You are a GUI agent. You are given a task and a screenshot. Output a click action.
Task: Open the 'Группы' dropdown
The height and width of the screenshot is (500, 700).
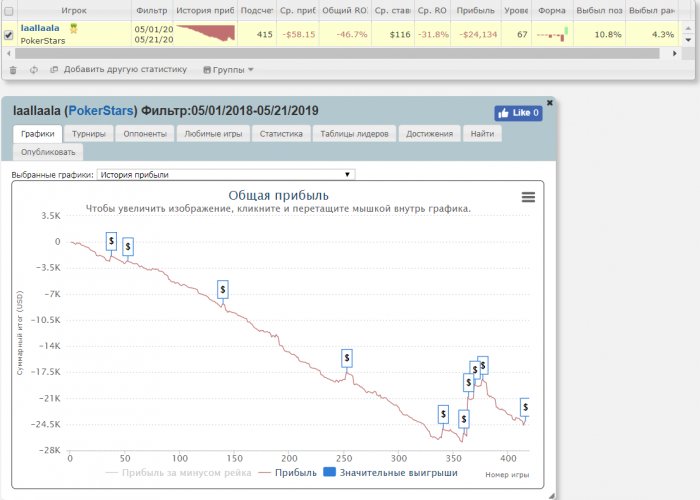click(x=228, y=70)
